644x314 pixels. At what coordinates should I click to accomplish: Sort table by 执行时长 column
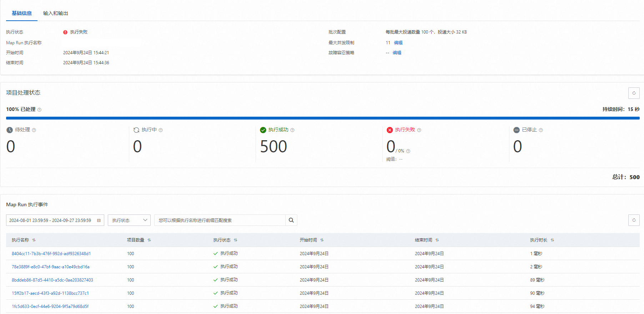[552, 240]
